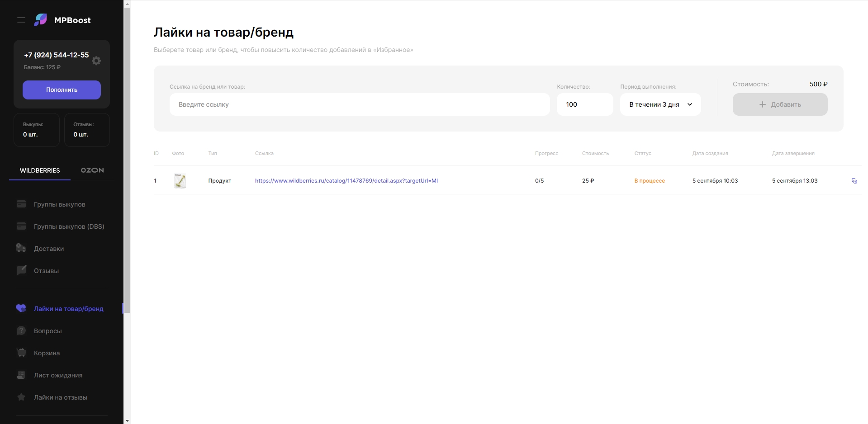The width and height of the screenshot is (868, 424).
Task: Click the Вопросы question-mark icon
Action: [21, 330]
